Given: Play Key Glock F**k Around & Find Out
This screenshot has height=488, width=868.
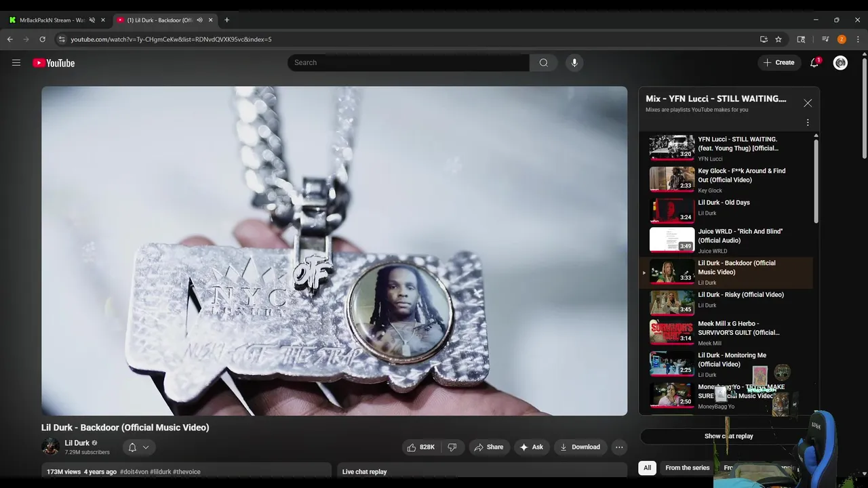Looking at the screenshot, I should point(726,180).
